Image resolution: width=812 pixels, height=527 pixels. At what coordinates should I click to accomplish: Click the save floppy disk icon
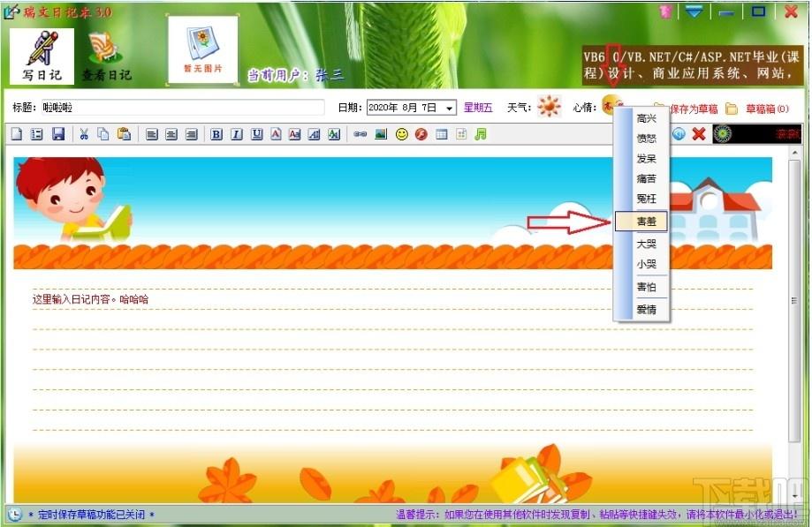tap(58, 134)
